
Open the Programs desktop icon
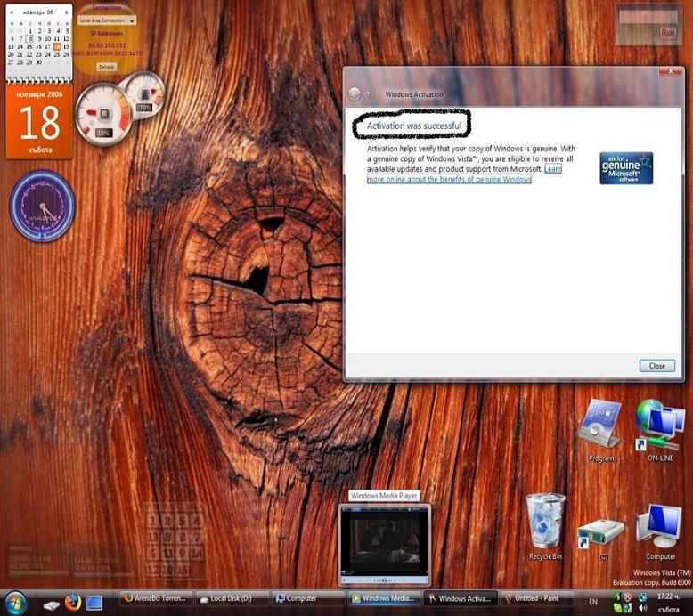[x=601, y=427]
